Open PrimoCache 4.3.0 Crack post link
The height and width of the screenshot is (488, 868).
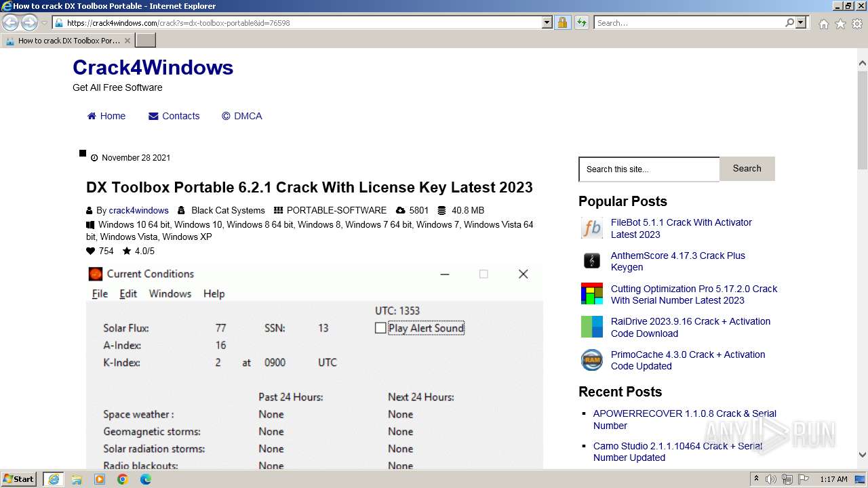[688, 360]
